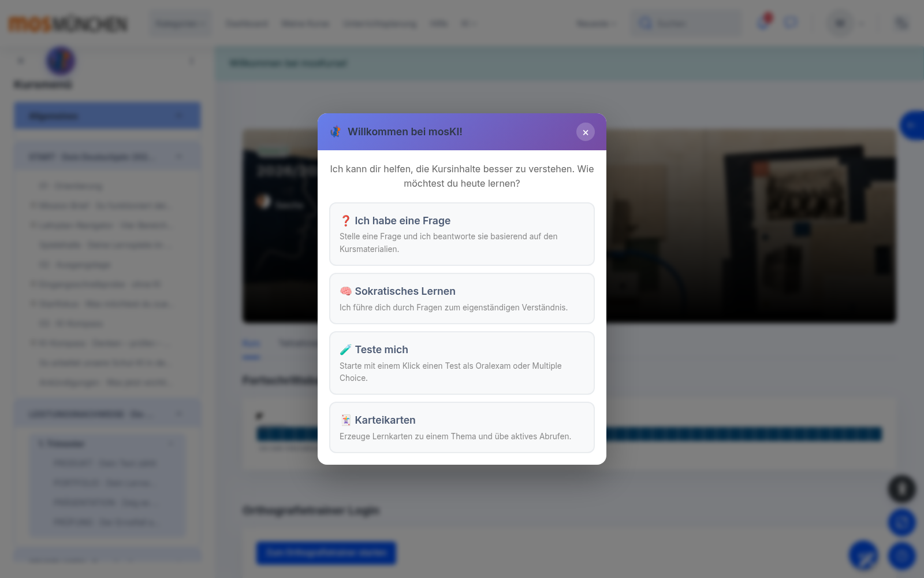
Task: Click the test tube emoji icon
Action: click(345, 350)
